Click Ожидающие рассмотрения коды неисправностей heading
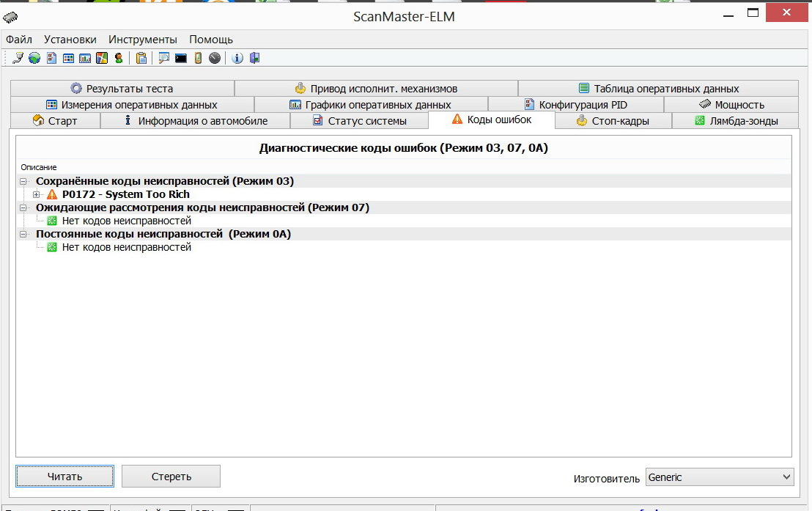 202,207
